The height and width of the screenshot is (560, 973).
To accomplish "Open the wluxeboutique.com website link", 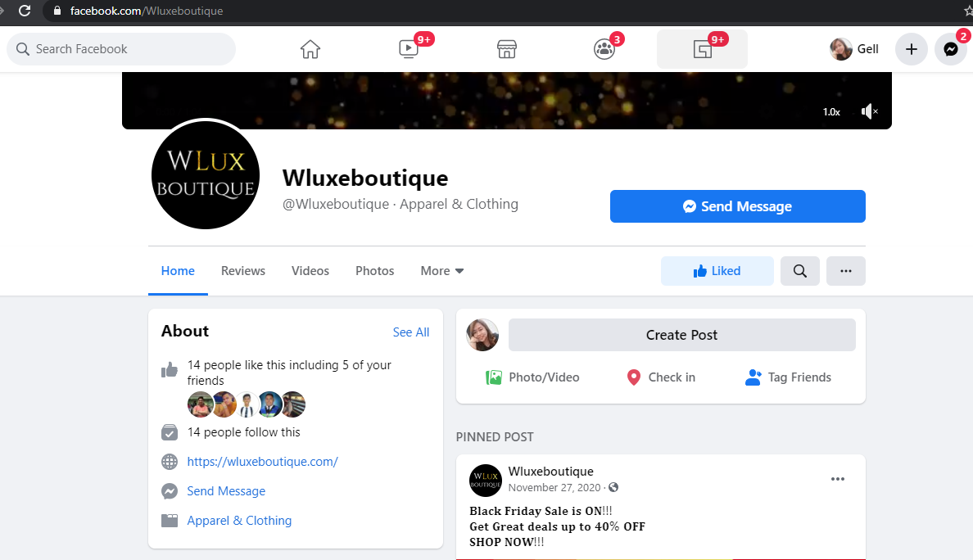I will pyautogui.click(x=262, y=462).
